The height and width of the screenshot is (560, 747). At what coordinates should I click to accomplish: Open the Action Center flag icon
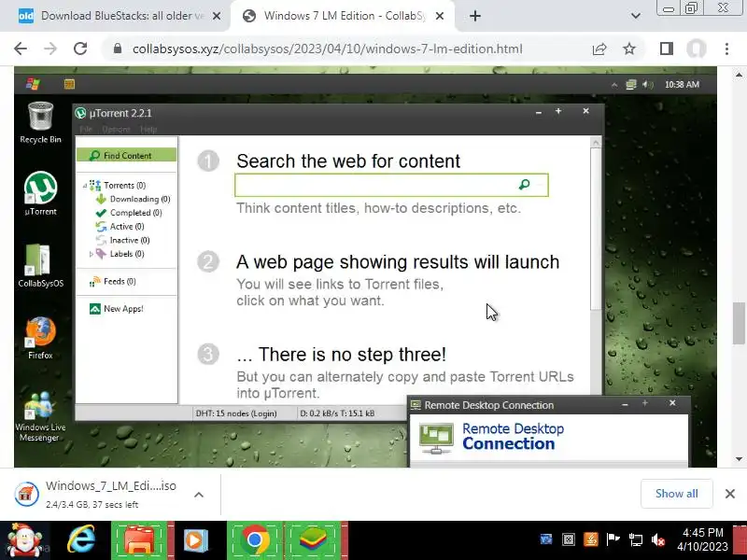coord(613,539)
